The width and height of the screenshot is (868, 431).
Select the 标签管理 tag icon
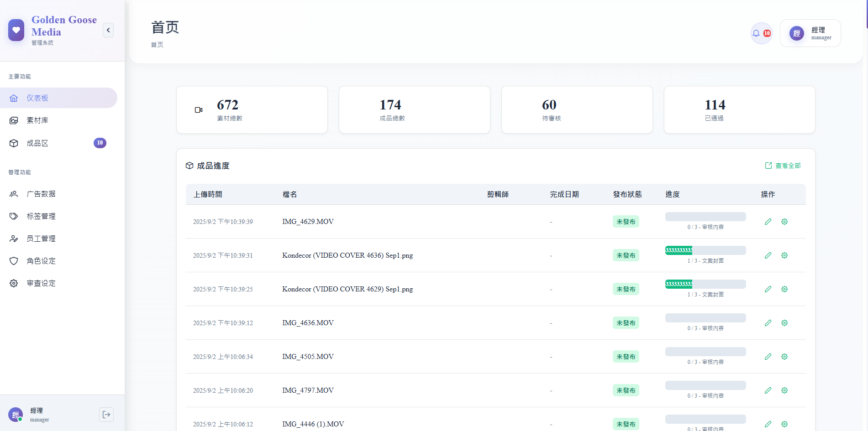tap(14, 216)
